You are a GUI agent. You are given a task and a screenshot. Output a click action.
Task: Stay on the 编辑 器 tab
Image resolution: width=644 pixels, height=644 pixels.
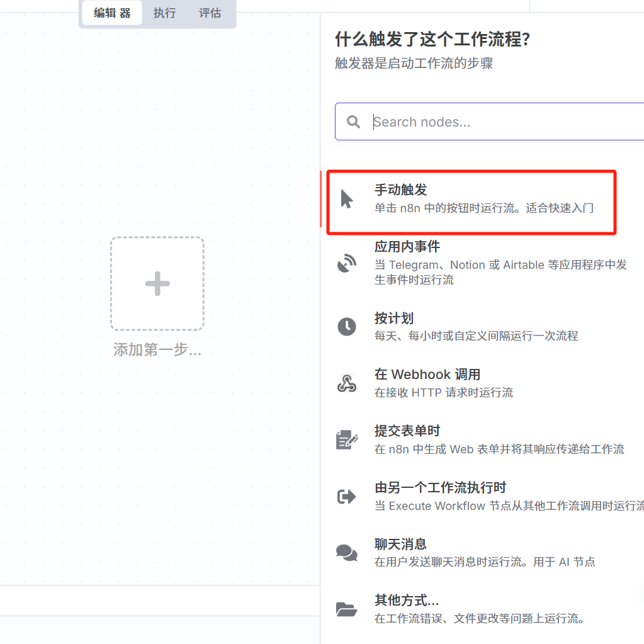click(x=111, y=13)
